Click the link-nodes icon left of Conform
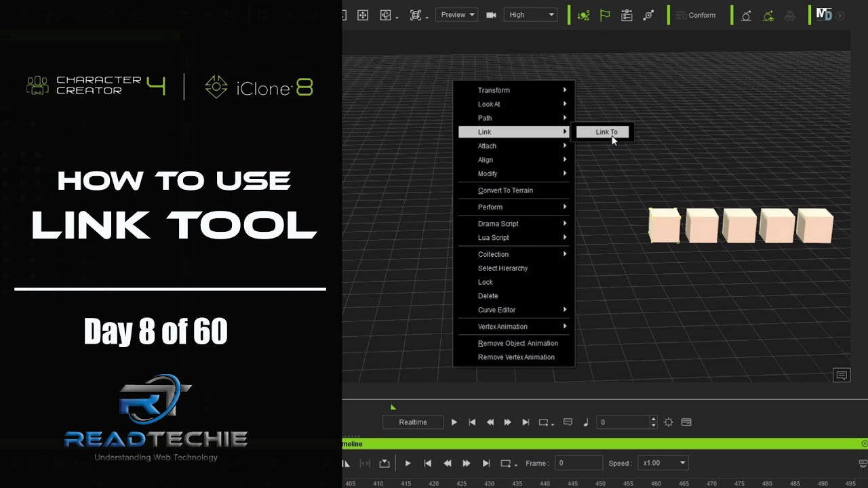 tap(649, 15)
